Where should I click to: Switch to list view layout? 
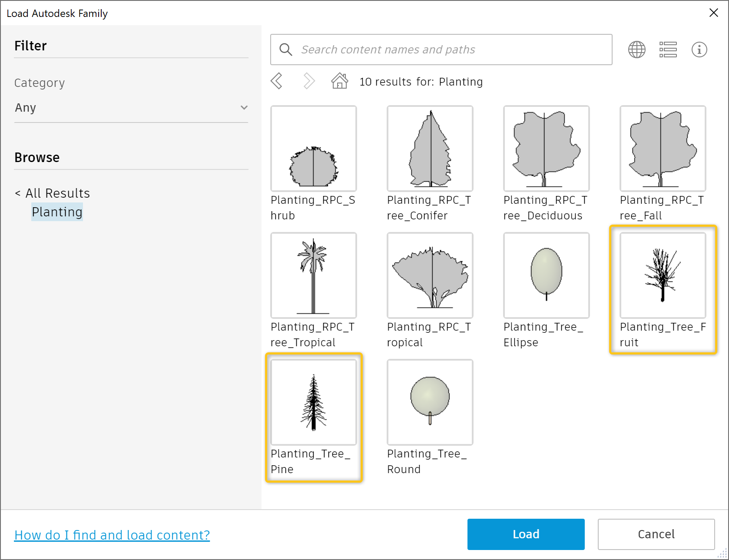(668, 49)
